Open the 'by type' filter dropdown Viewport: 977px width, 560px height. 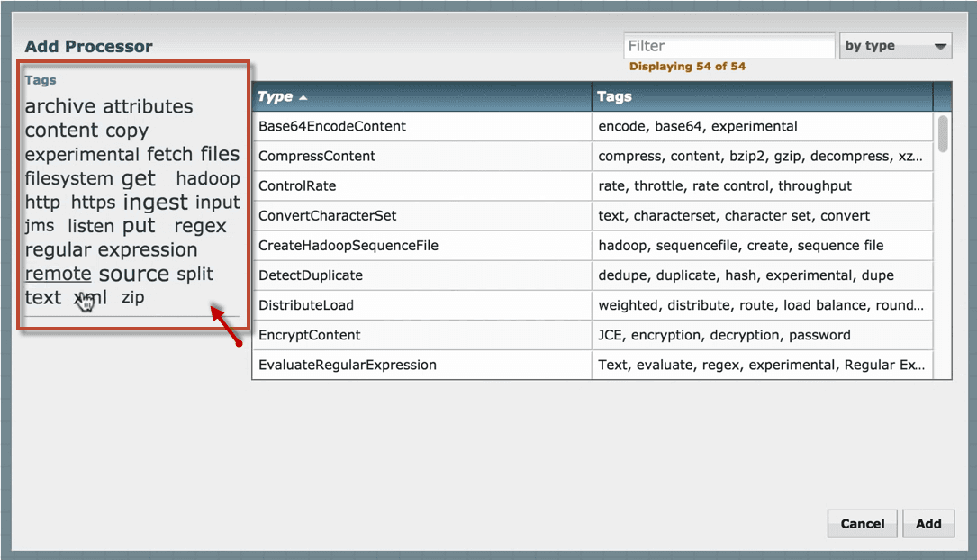(895, 46)
